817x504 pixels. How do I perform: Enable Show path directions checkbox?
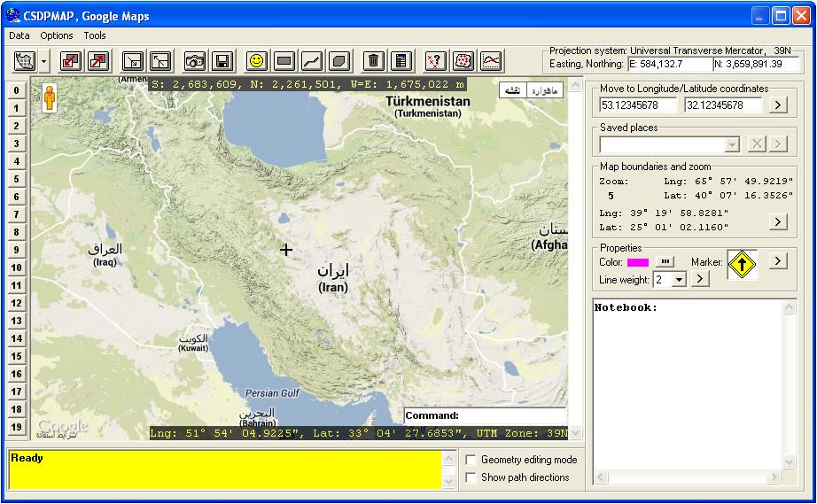[471, 477]
